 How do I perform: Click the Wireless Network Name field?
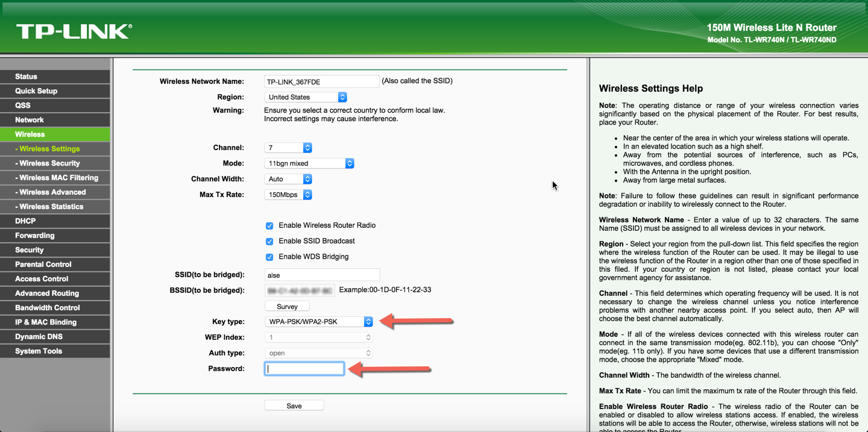pyautogui.click(x=322, y=81)
